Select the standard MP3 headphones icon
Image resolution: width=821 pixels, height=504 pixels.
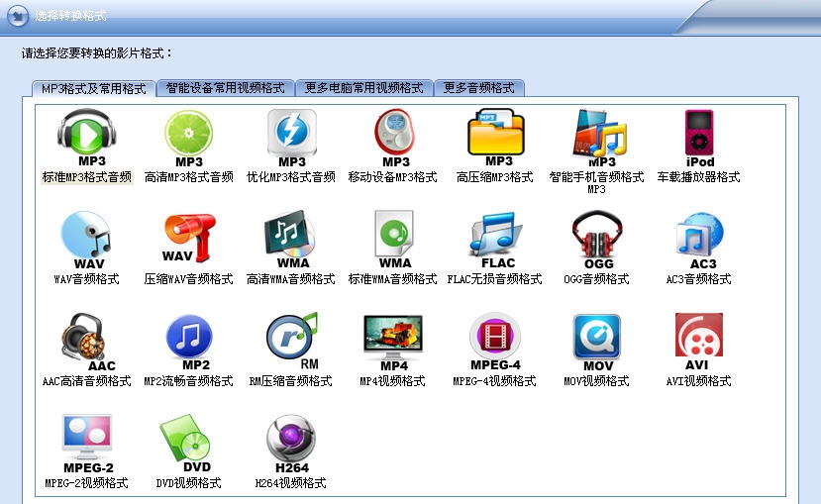pyautogui.click(x=87, y=137)
